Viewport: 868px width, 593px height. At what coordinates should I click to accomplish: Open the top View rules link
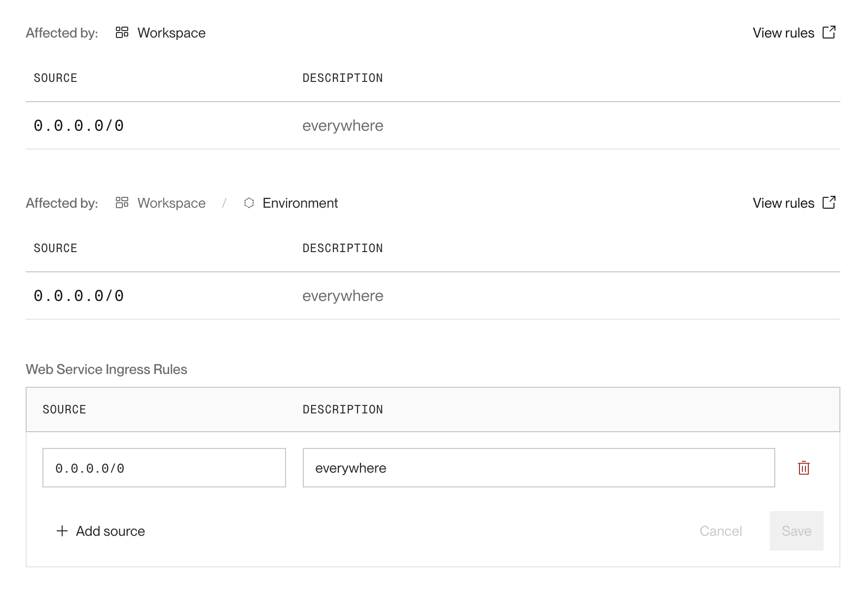(x=784, y=33)
